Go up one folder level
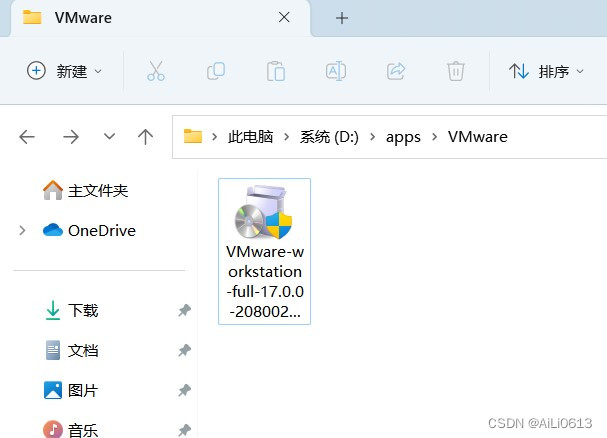The height and width of the screenshot is (438, 607). 146,137
